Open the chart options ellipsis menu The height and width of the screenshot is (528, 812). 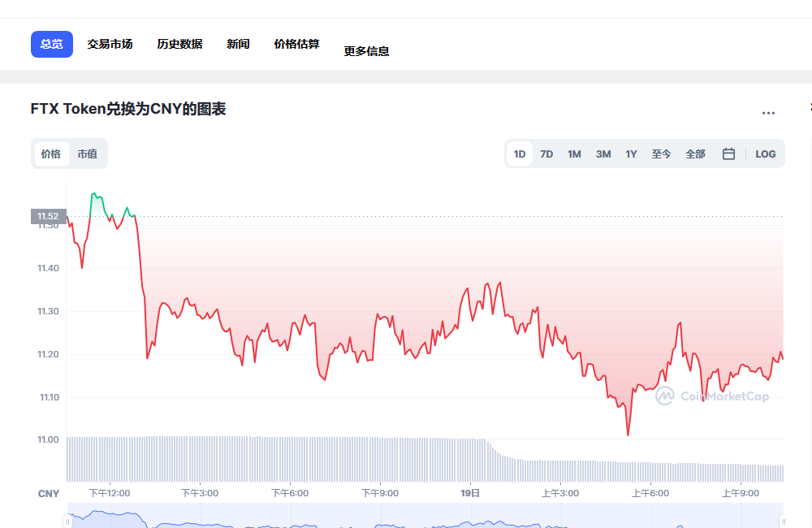click(x=768, y=113)
